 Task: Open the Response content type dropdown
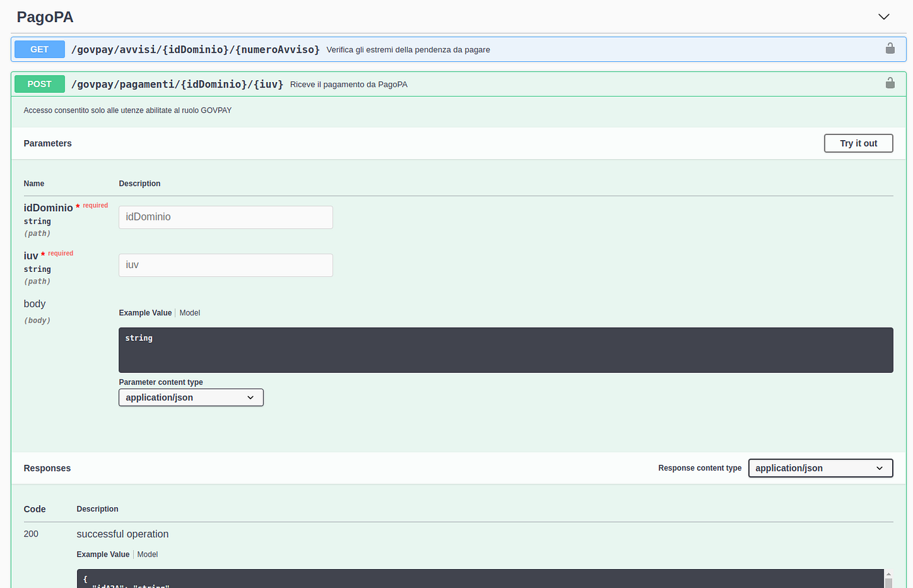(x=820, y=468)
